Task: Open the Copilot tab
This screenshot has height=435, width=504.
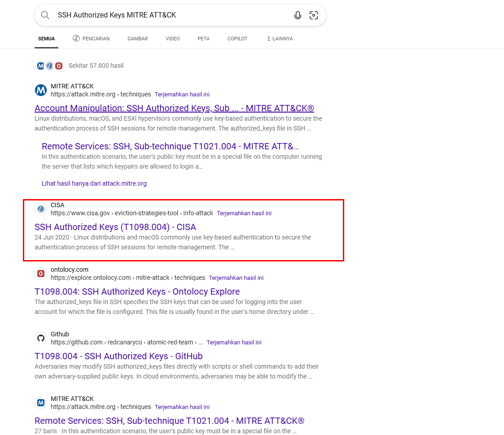Action: pyautogui.click(x=237, y=39)
